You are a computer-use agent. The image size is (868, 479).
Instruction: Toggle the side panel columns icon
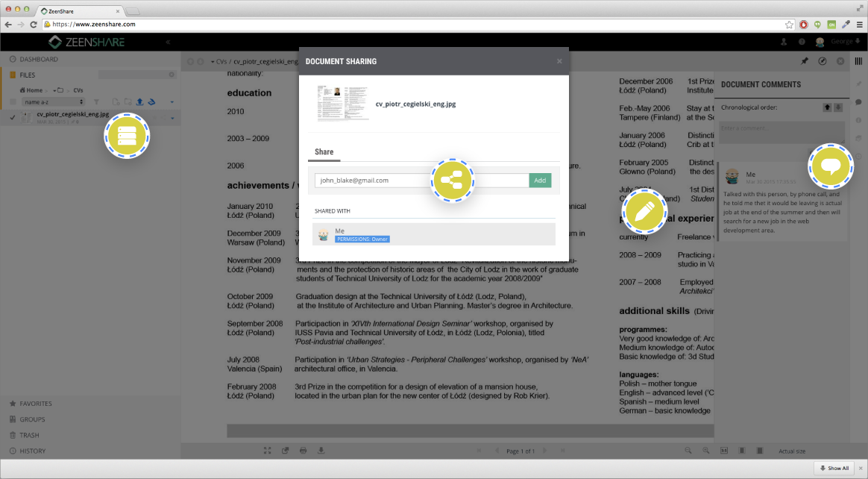click(858, 61)
